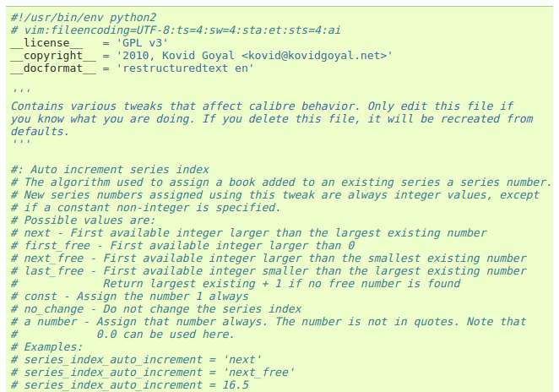This screenshot has height=392, width=559.
Task: Click the __copyright__ variable name
Action: point(46,55)
